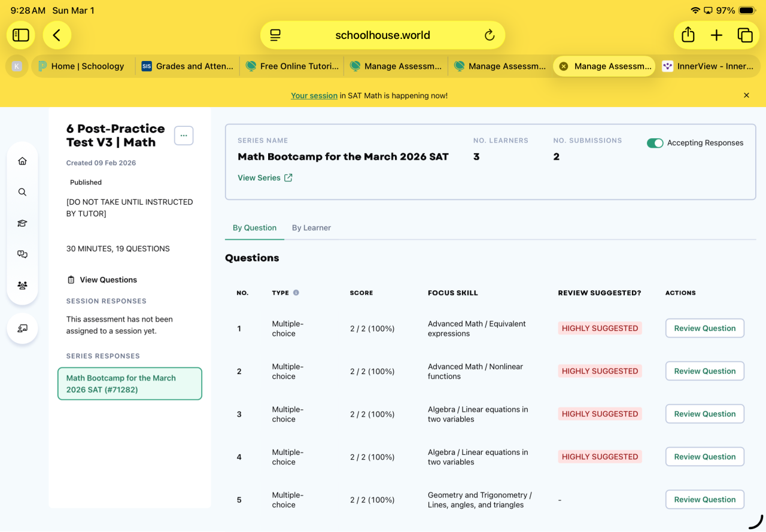Open the Safari tab overview
766x532 pixels.
point(745,35)
